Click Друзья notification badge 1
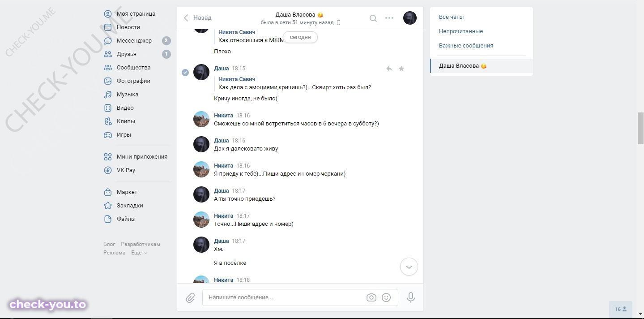The width and height of the screenshot is (644, 319). [x=166, y=54]
